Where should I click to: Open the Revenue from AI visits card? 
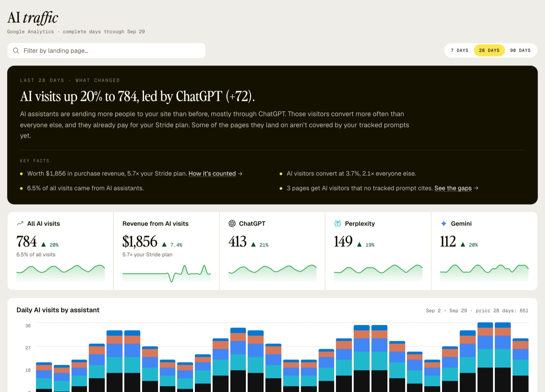(166, 251)
